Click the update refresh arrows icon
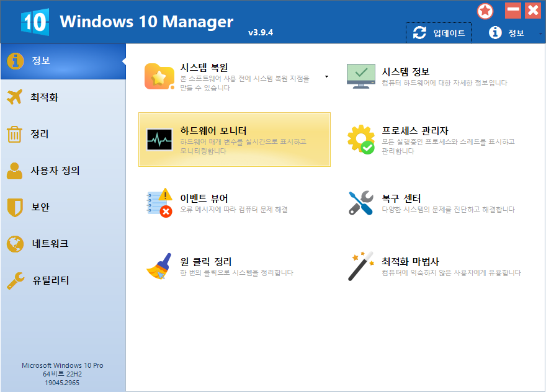Image resolution: width=546 pixels, height=392 pixels. click(x=419, y=33)
